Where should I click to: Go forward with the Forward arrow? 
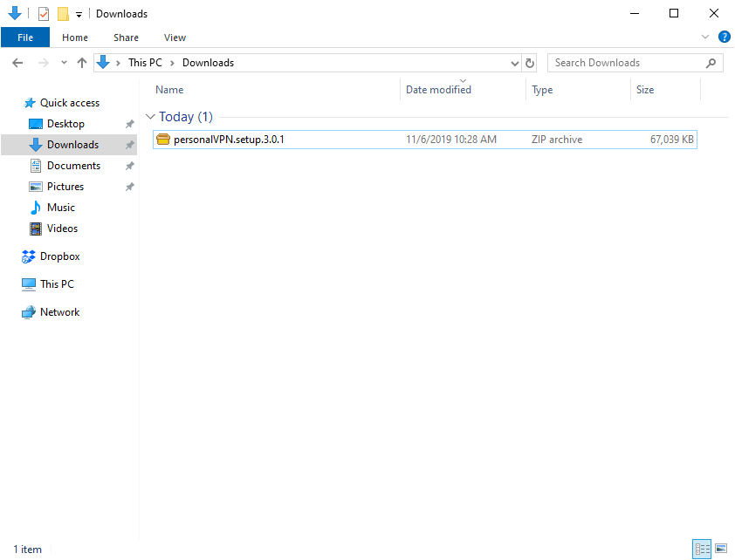click(x=43, y=63)
